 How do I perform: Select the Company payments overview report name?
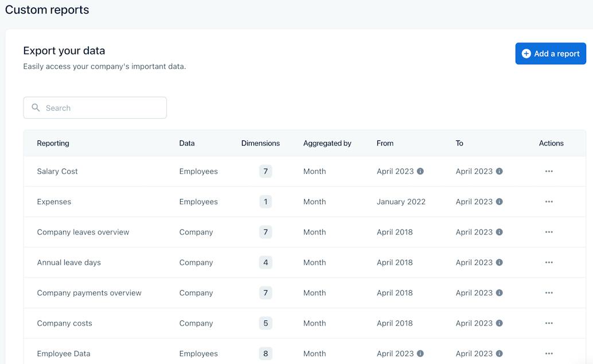point(89,293)
